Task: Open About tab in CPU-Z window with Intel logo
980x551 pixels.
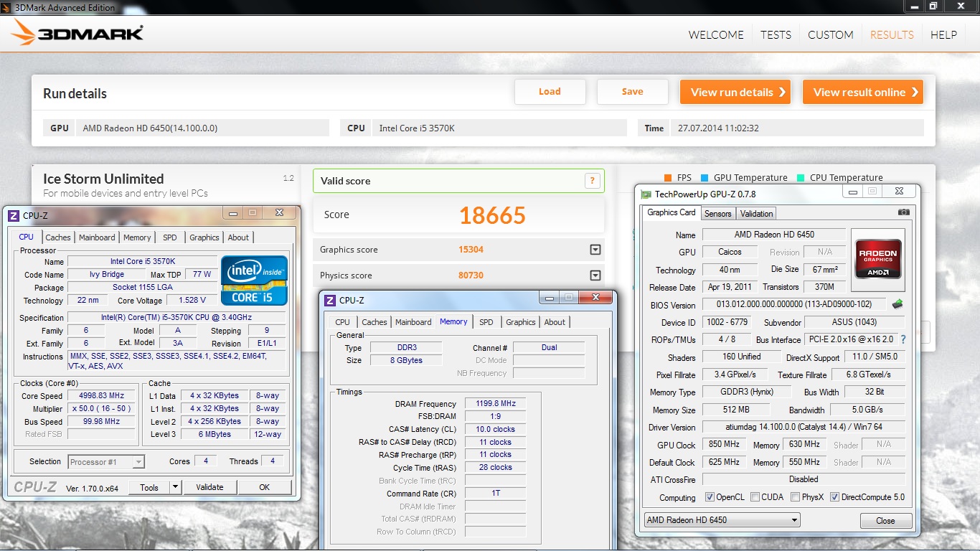Action: click(x=238, y=237)
